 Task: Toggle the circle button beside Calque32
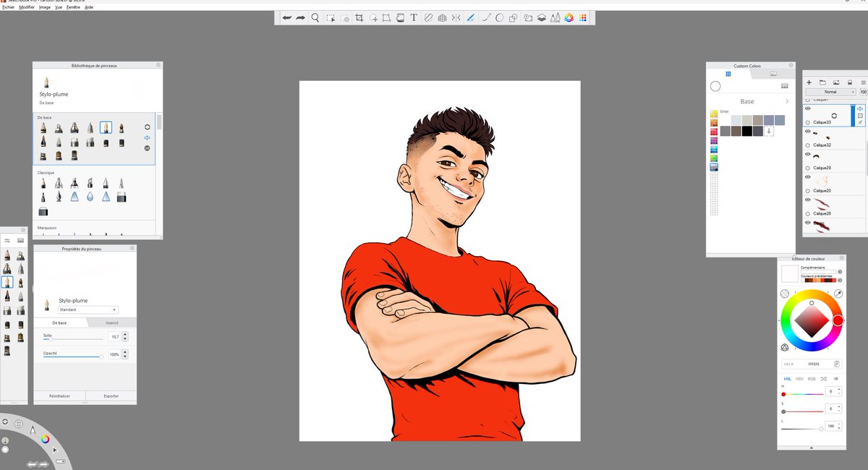point(807,145)
